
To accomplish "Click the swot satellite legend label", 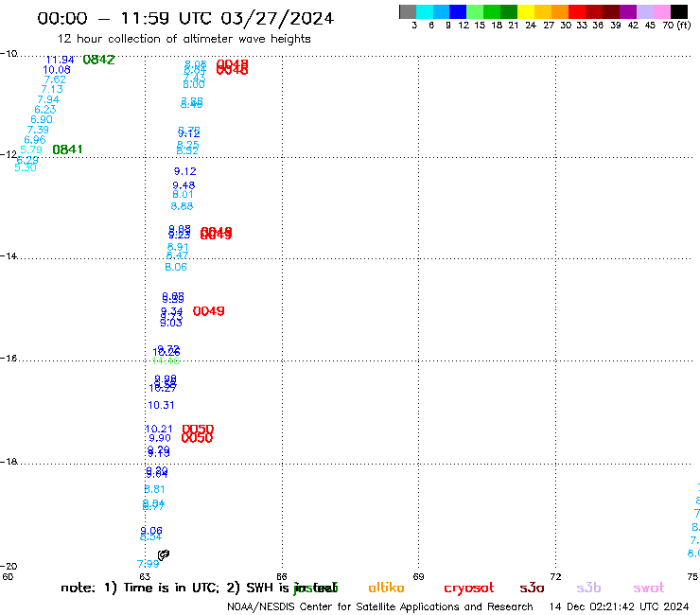I will tap(649, 588).
